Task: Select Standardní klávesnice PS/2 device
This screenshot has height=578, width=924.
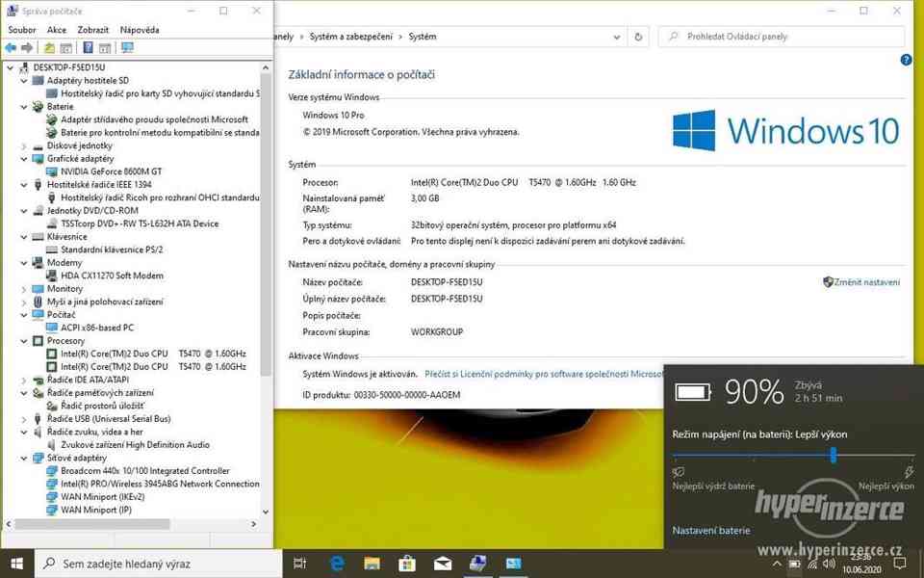Action: coord(112,250)
